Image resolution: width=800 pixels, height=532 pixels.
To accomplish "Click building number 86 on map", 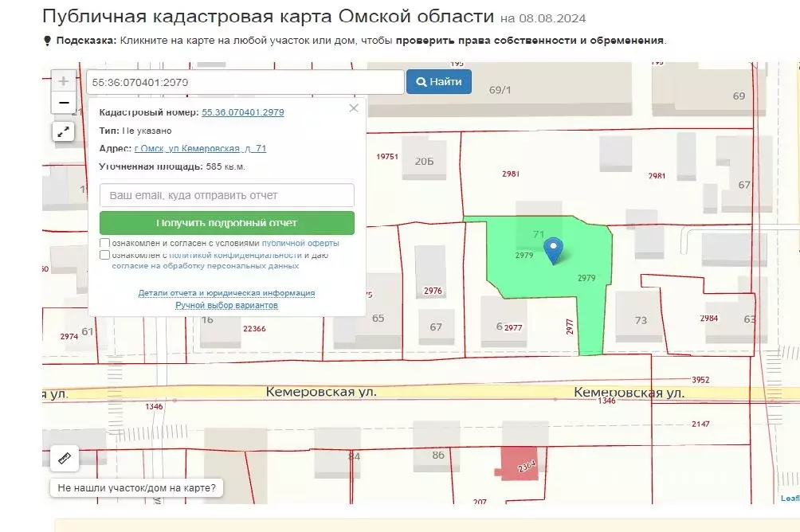I will 438,455.
